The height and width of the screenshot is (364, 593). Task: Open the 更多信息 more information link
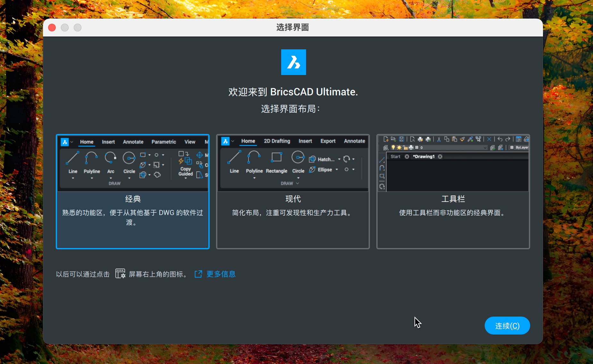click(x=221, y=274)
